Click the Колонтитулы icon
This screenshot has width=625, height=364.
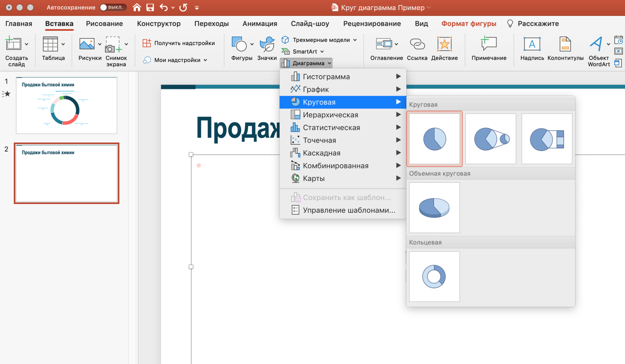click(x=565, y=44)
